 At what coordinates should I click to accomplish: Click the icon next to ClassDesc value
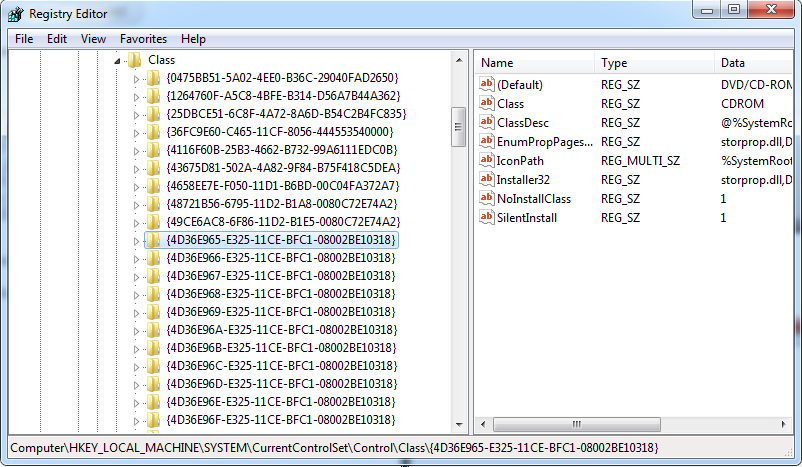tap(487, 123)
